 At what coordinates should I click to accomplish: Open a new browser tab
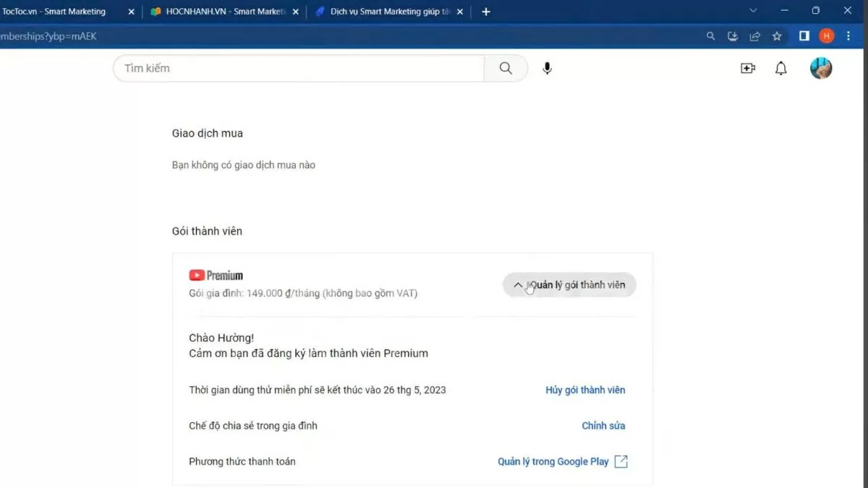click(486, 12)
